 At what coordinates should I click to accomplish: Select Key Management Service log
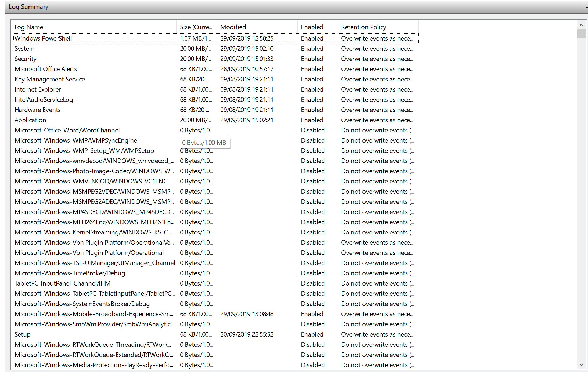[50, 79]
